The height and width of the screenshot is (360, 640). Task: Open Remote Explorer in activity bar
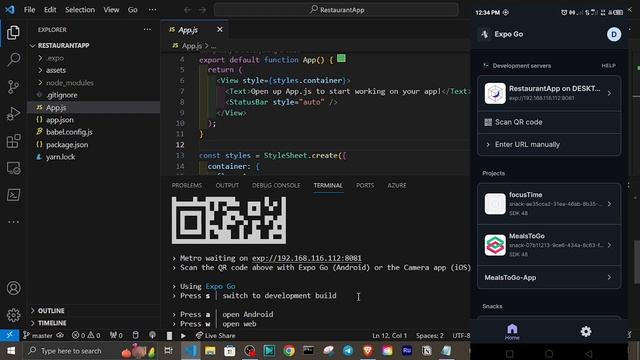click(x=13, y=168)
